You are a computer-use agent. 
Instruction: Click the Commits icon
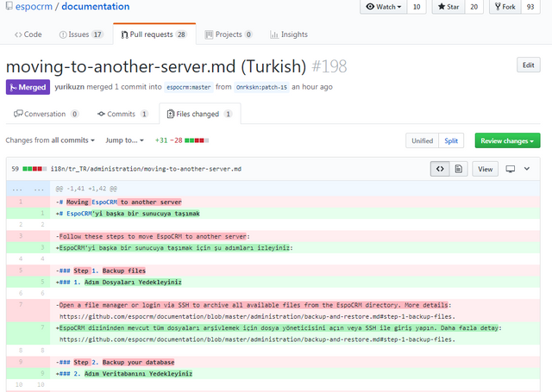102,114
